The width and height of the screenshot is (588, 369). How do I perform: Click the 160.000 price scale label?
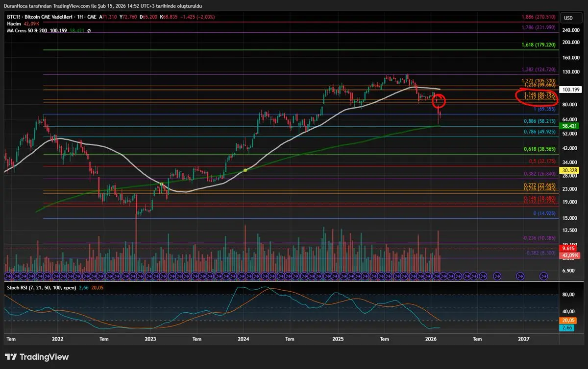[571, 58]
